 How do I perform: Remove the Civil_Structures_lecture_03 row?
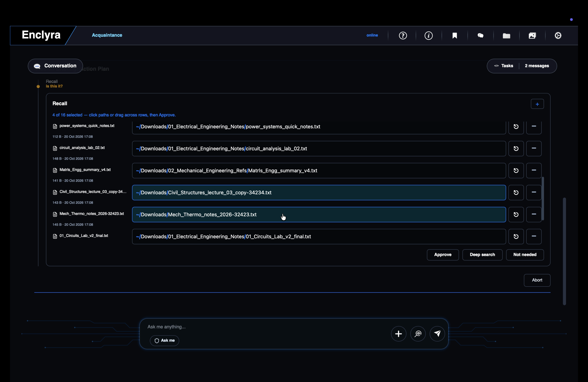click(534, 192)
